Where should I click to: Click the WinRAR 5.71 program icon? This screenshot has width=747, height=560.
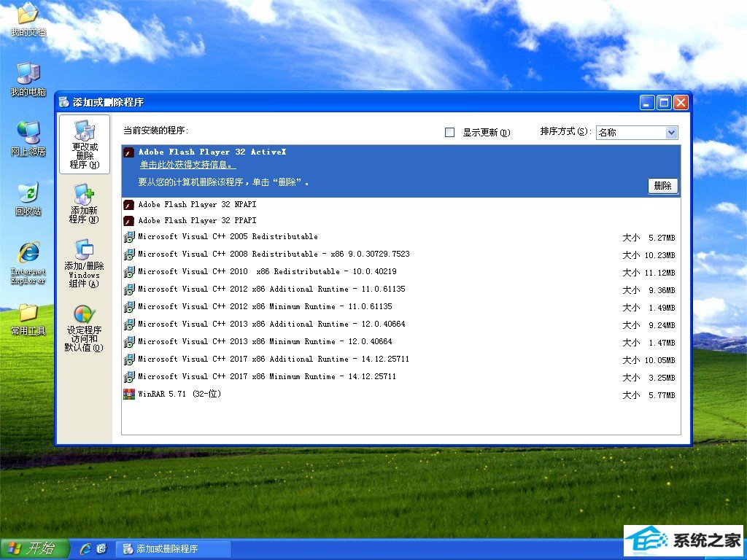[x=128, y=394]
